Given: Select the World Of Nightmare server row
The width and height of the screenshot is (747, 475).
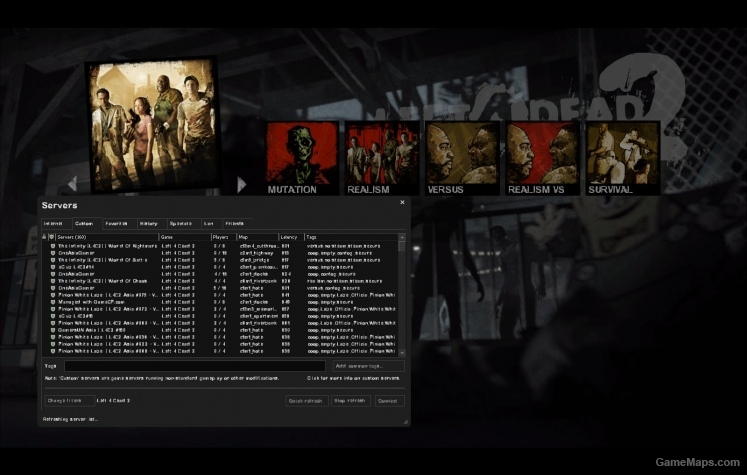Looking at the screenshot, I should point(220,246).
